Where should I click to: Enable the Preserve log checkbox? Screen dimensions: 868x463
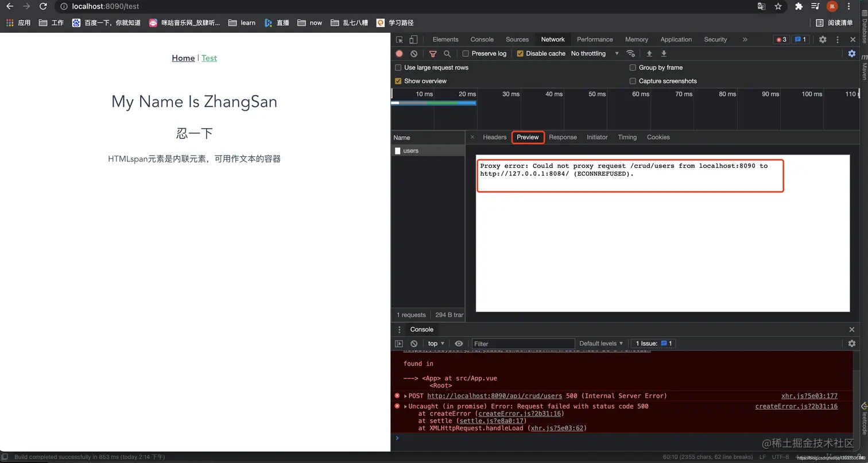pos(466,53)
